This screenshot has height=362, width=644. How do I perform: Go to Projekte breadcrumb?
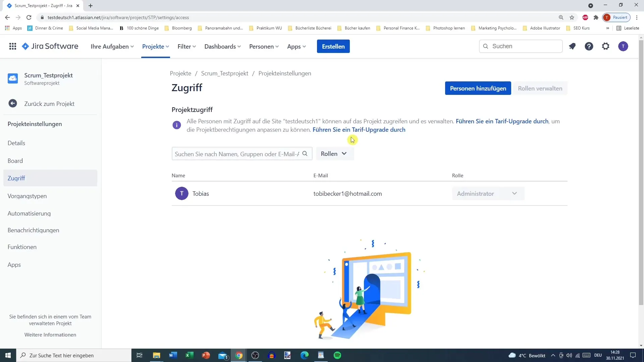click(180, 73)
